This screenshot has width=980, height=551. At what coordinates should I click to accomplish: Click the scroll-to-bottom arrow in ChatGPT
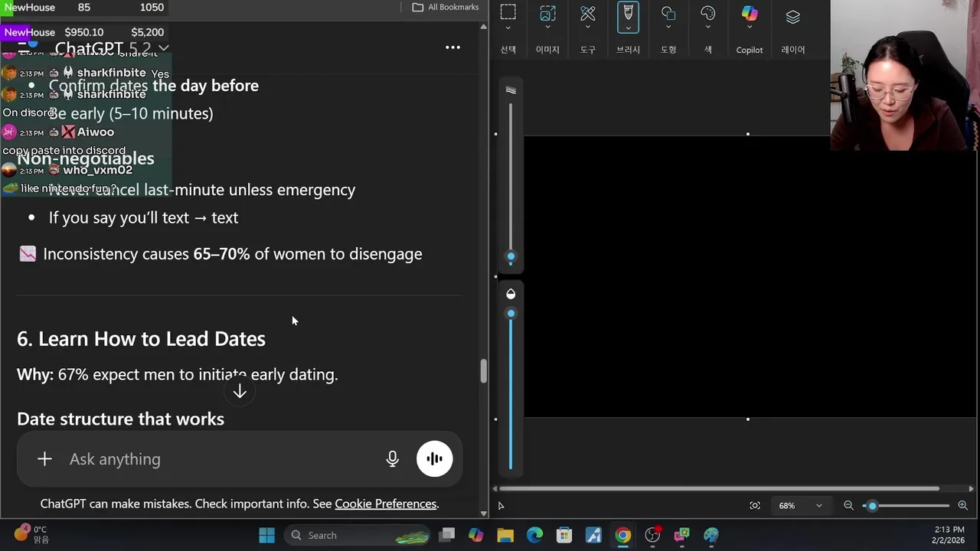pyautogui.click(x=240, y=391)
